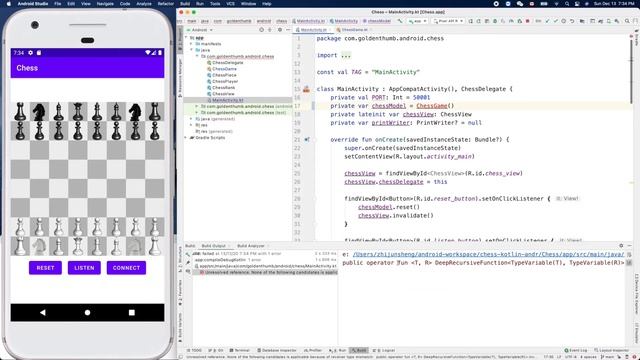This screenshot has height=360, width=640.
Task: Open project panel gear settings
Action: click(x=280, y=30)
